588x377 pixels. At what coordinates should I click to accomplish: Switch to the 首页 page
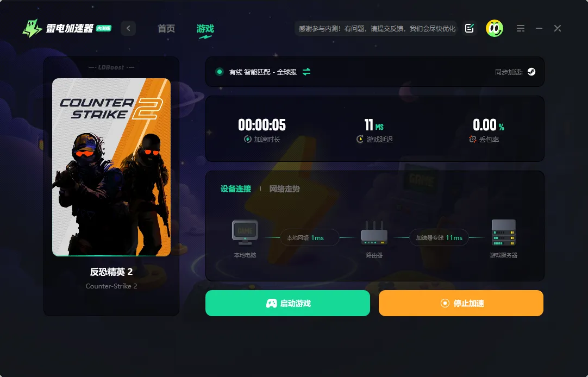166,29
